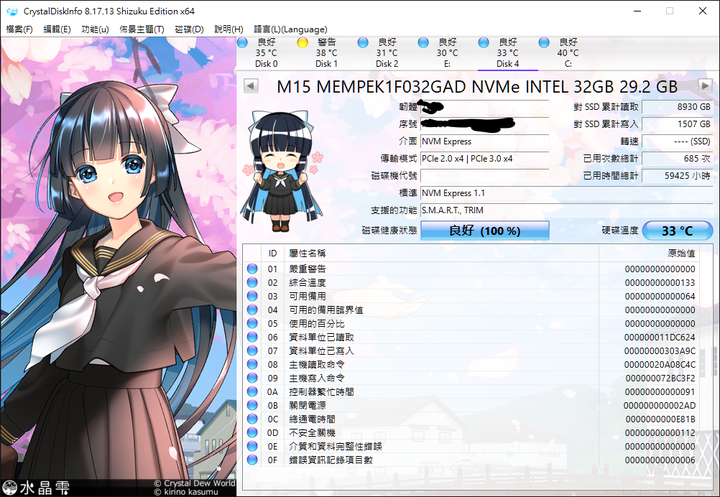Click the blue status orb for Disk 0
Viewport: 720px width, 497px height.
[242, 42]
